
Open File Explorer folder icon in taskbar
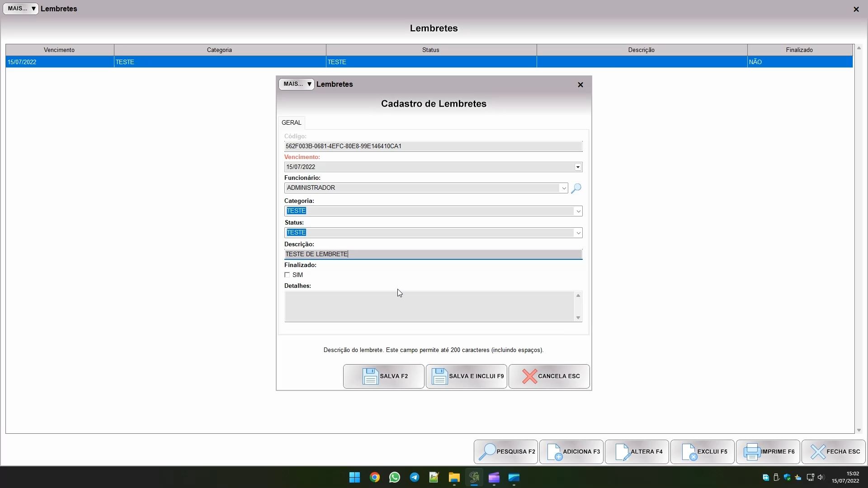pyautogui.click(x=454, y=478)
